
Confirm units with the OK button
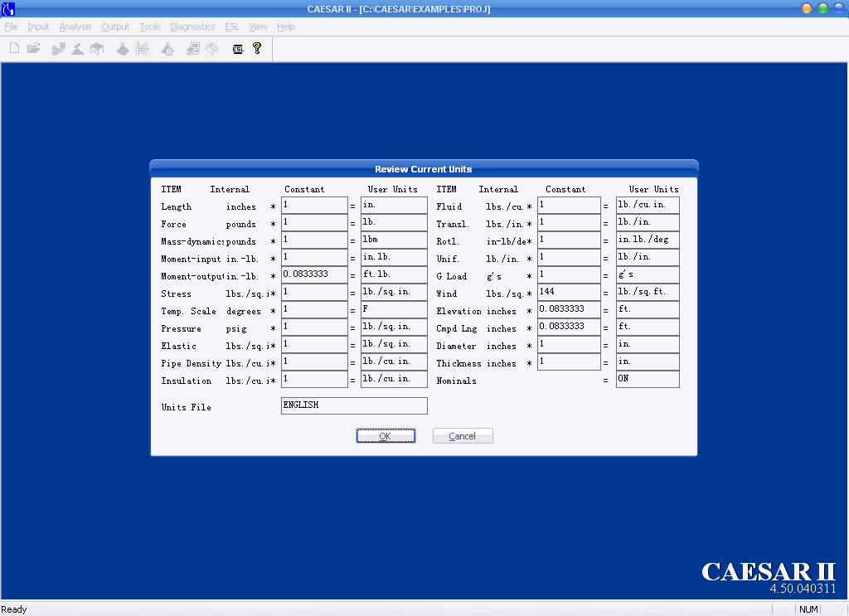pos(386,436)
